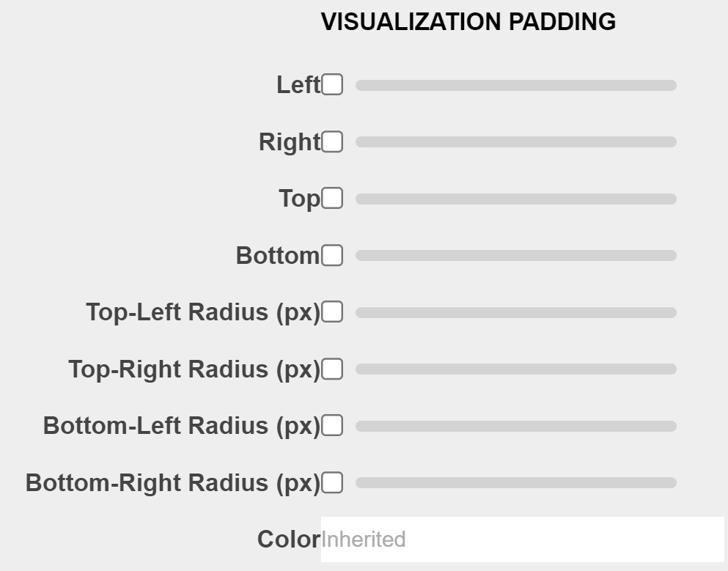Focus the Color input showing Inherited
This screenshot has width=728, height=571.
point(522,539)
